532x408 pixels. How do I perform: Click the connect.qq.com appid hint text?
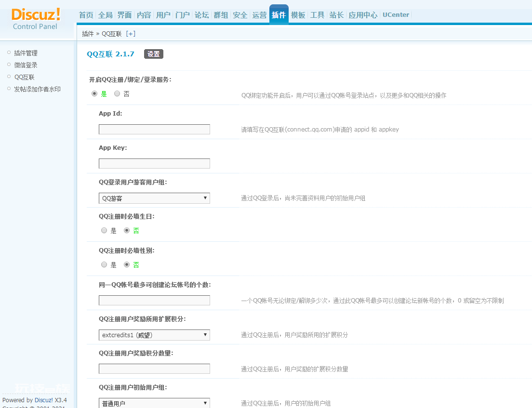pyautogui.click(x=320, y=130)
